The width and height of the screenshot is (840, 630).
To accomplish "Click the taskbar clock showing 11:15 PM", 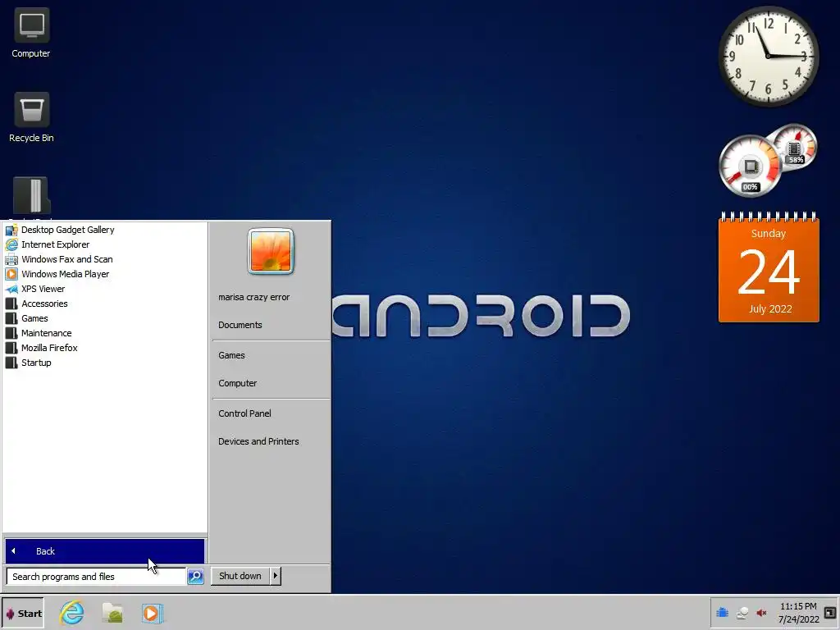I will click(798, 613).
